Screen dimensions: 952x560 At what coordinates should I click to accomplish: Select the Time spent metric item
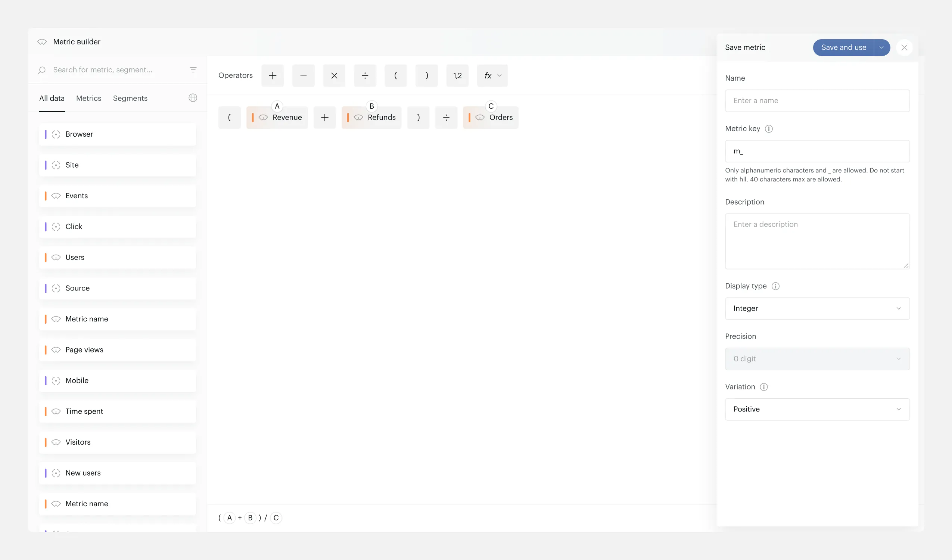tap(118, 411)
